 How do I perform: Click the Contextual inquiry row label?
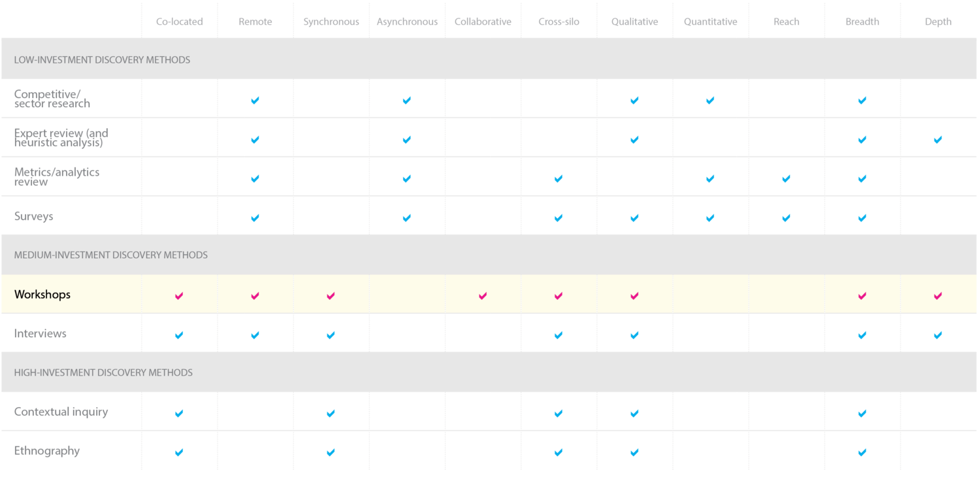point(61,412)
